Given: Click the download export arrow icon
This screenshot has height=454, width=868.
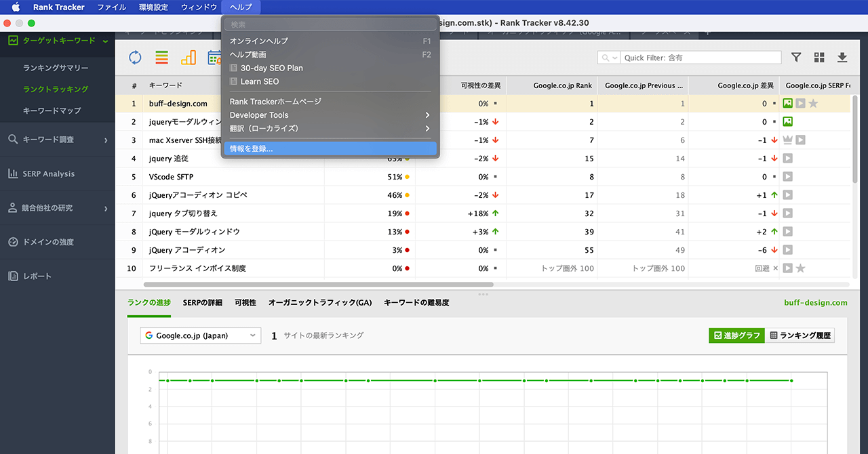Looking at the screenshot, I should click(842, 58).
